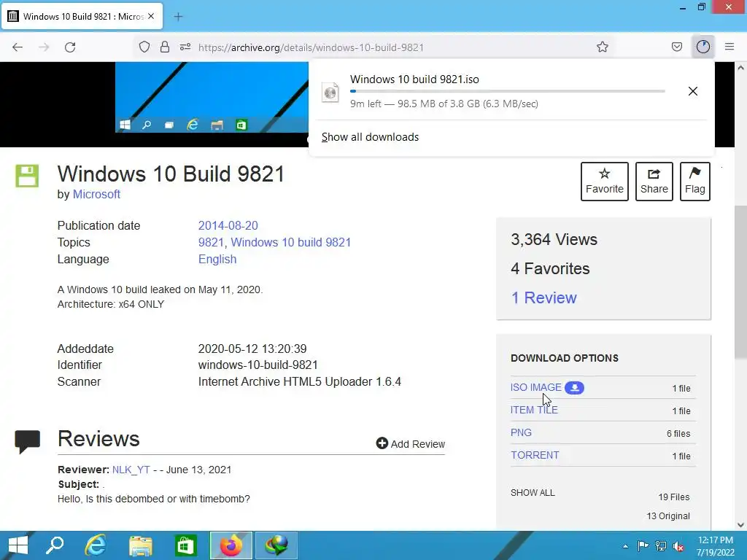This screenshot has height=560, width=747.
Task: Show hidden system tray icons
Action: pos(625,546)
